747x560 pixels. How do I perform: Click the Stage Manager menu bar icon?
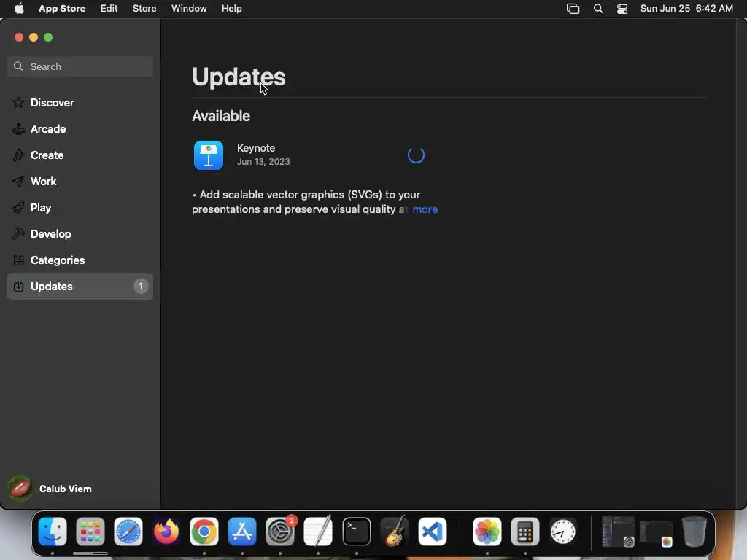click(573, 9)
